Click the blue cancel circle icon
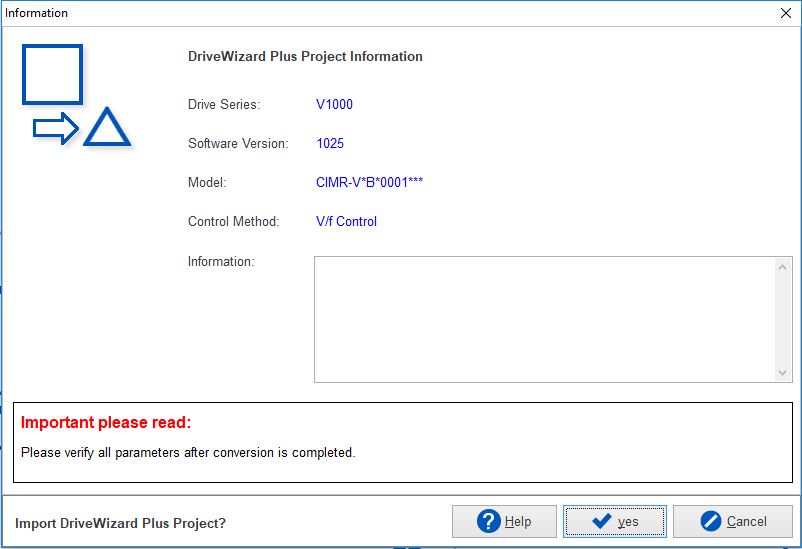Viewport: 802px width, 549px height. (710, 521)
